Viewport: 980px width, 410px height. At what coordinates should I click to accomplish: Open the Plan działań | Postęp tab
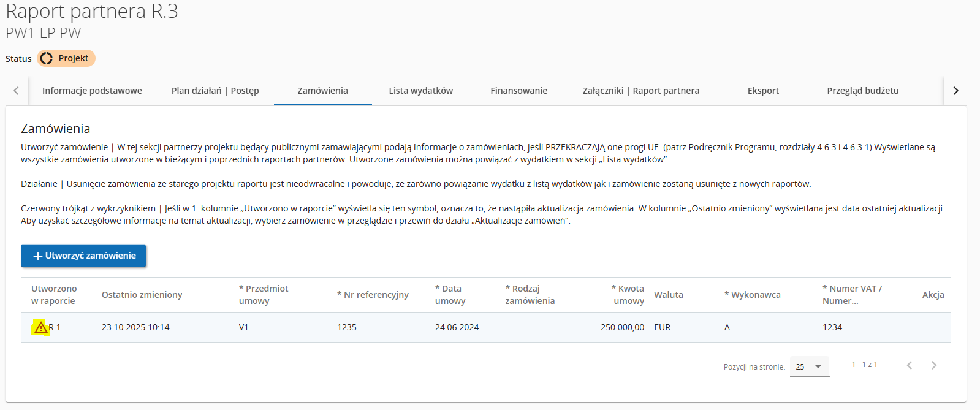(215, 91)
